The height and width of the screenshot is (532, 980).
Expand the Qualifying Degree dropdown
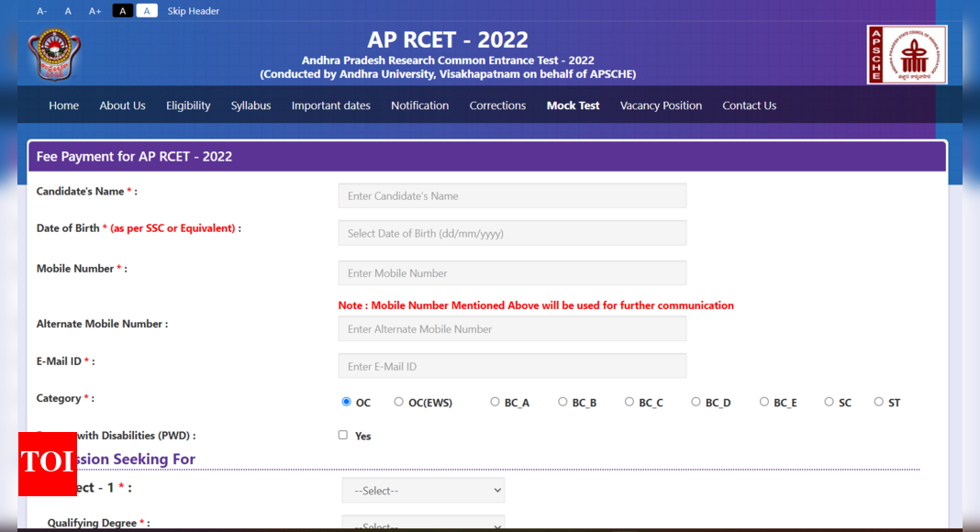[x=423, y=523]
